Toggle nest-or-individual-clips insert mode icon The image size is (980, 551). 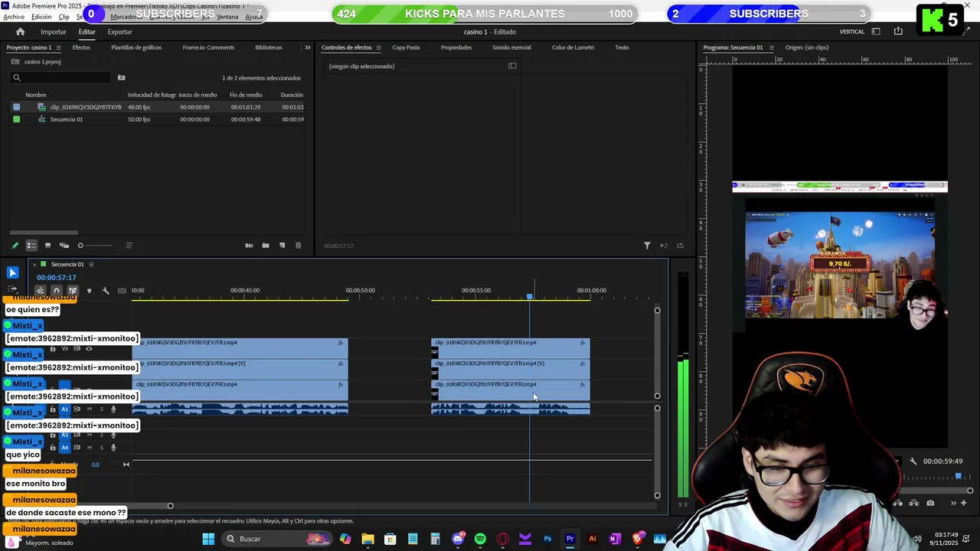pyautogui.click(x=40, y=291)
